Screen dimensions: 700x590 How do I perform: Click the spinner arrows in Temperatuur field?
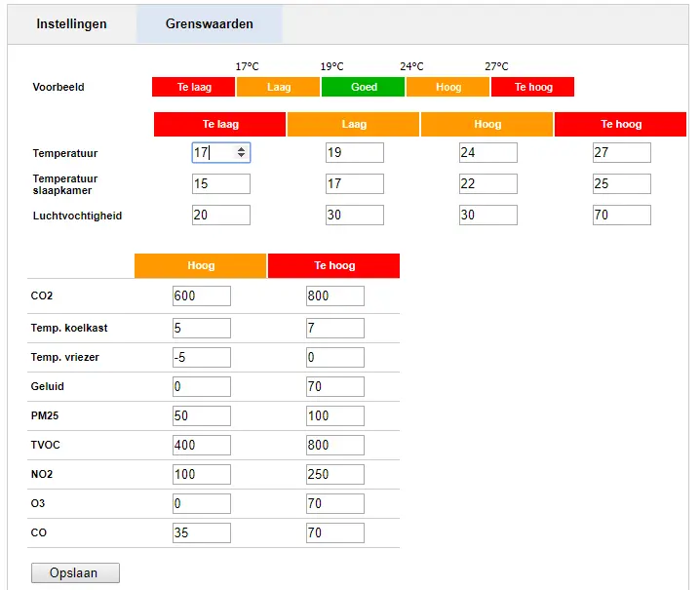pyautogui.click(x=243, y=153)
